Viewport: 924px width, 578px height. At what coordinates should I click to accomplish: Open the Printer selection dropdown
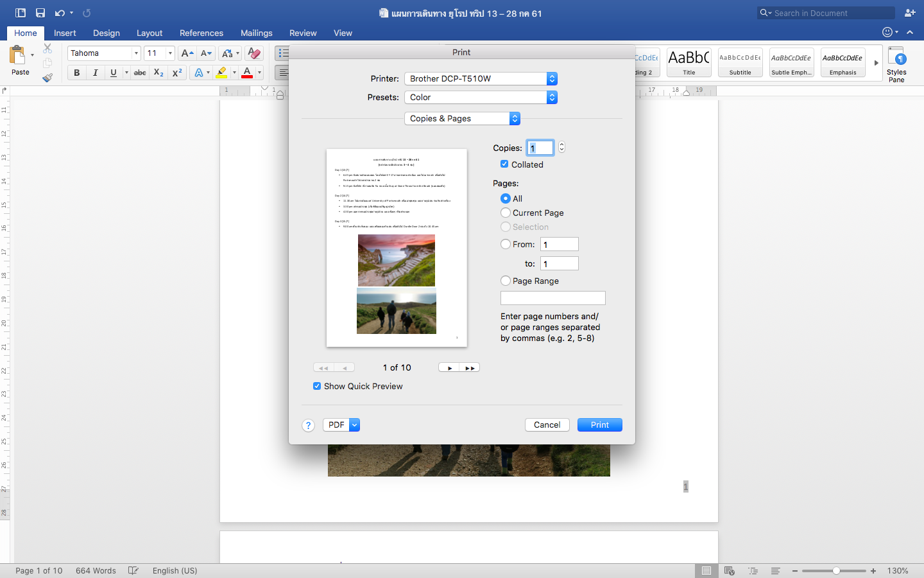coord(481,78)
